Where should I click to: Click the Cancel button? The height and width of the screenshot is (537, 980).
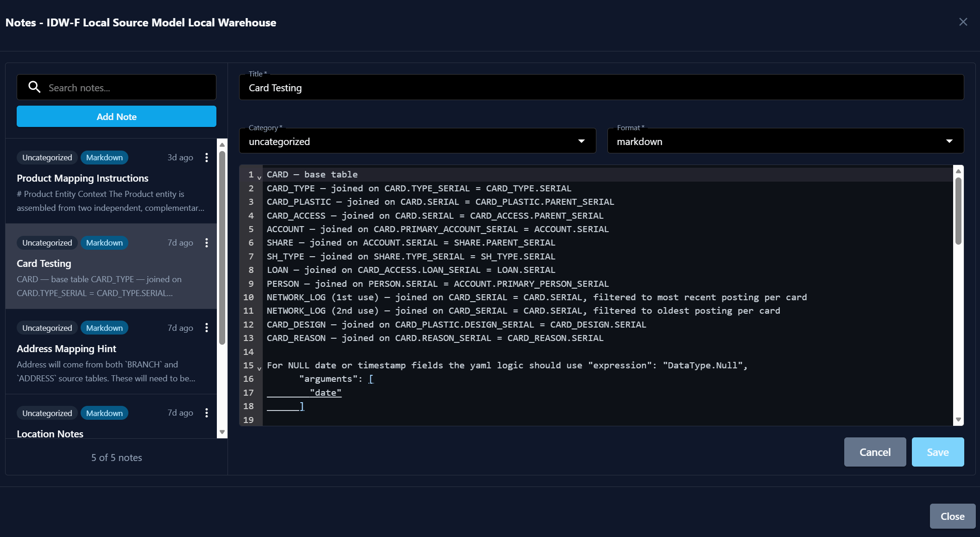[x=875, y=452]
